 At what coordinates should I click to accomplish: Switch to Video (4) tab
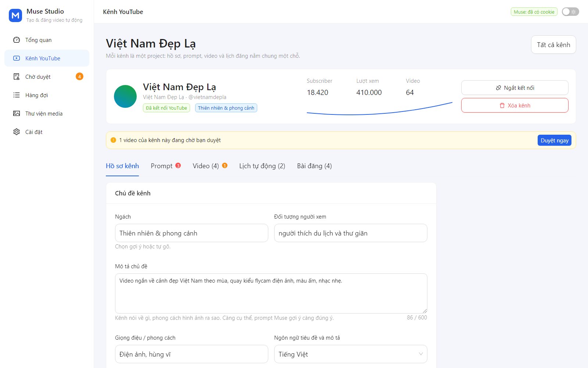pos(210,166)
